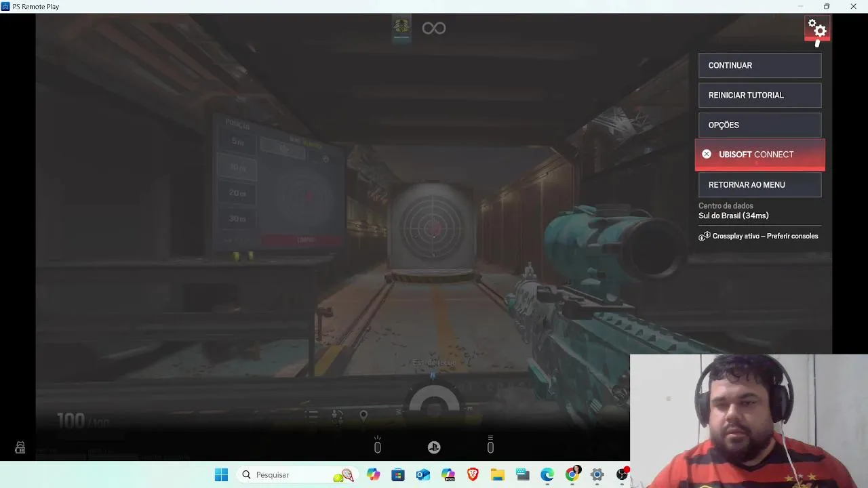The width and height of the screenshot is (868, 488).
Task: Click the Share button icon left of the PS logo
Action: [378, 445]
